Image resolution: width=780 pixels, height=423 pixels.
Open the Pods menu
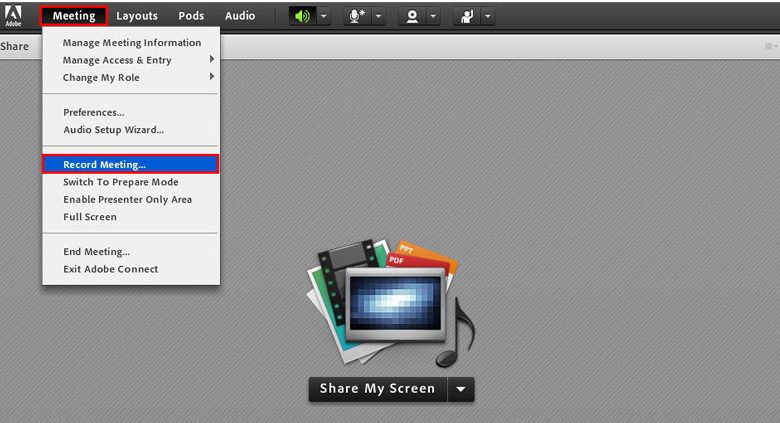tap(191, 16)
